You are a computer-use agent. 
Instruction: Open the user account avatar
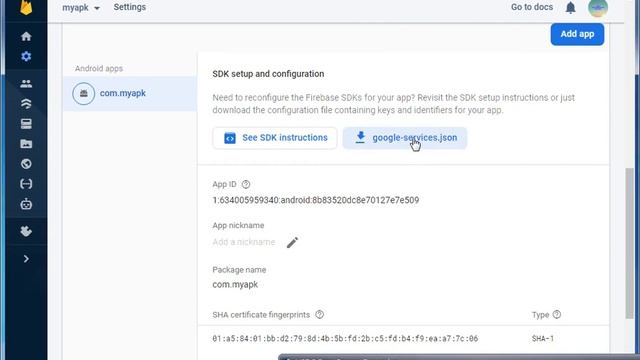(598, 7)
